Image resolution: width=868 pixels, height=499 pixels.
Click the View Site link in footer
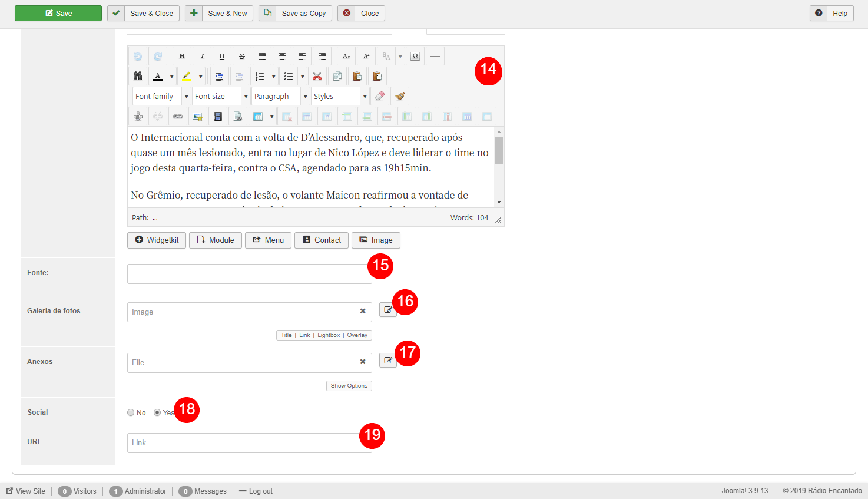pyautogui.click(x=26, y=491)
